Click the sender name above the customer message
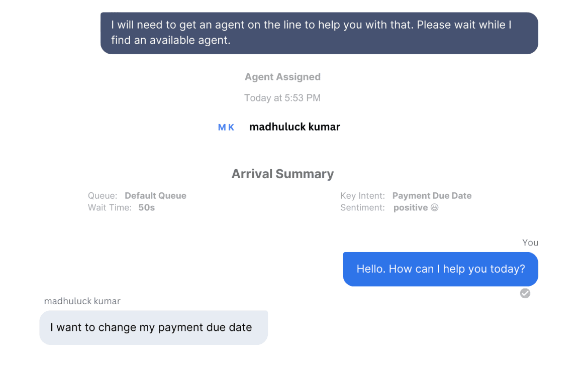This screenshot has width=588, height=365. tap(82, 301)
